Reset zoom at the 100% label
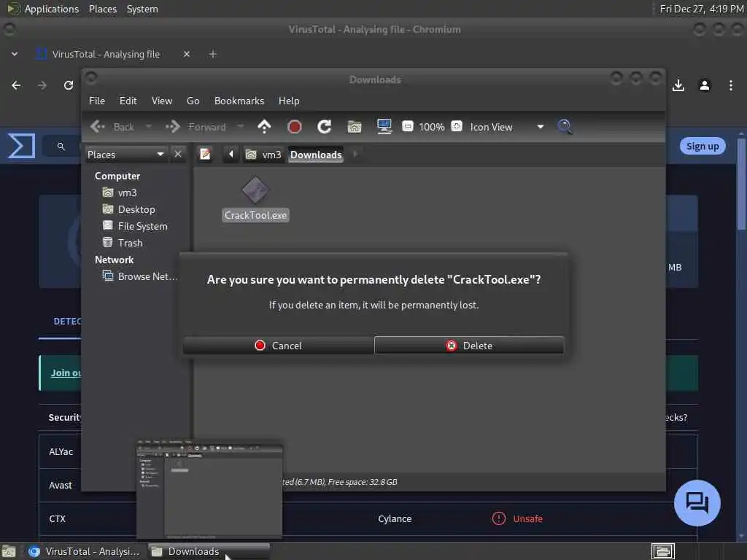The width and height of the screenshot is (747, 560). 432,127
